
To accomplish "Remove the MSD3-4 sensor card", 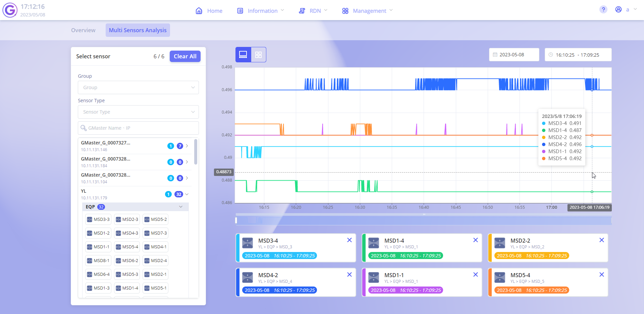I will point(349,240).
